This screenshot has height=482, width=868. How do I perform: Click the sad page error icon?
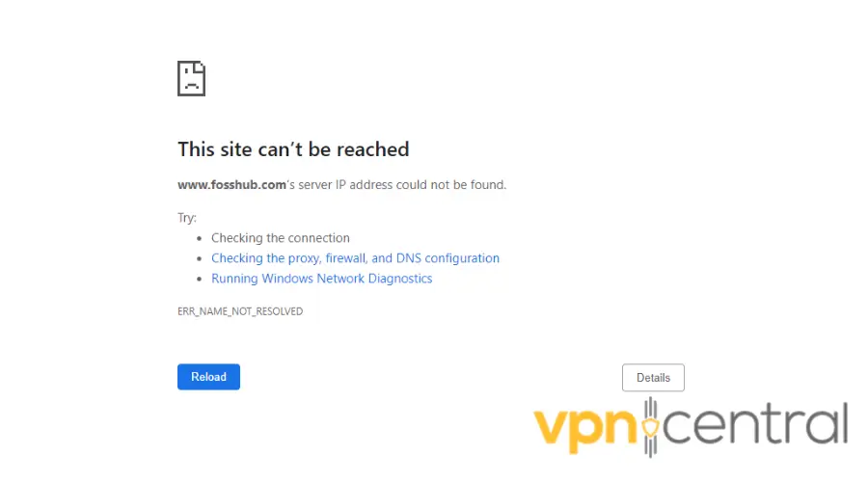(192, 79)
